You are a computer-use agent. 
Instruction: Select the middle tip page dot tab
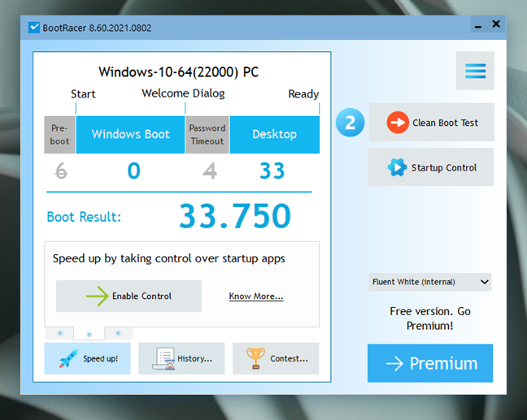89,334
